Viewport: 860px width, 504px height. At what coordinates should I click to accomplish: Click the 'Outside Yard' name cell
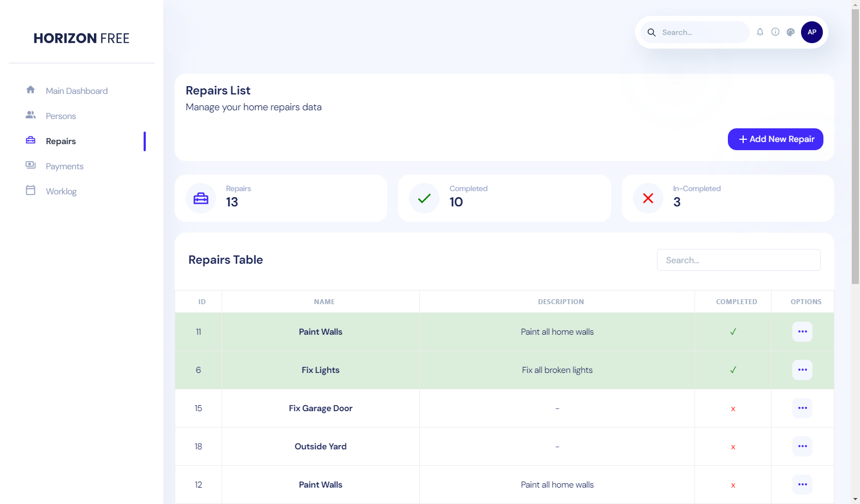click(321, 446)
